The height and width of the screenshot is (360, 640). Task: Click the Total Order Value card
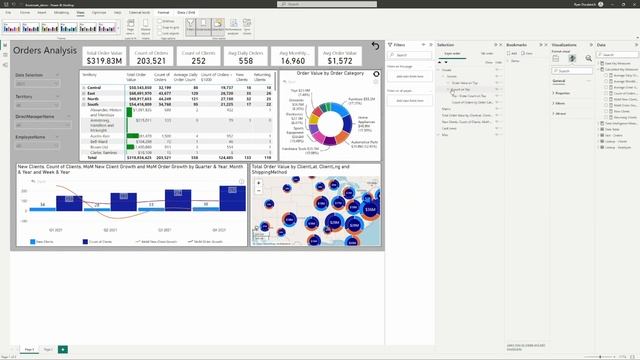pos(104,57)
